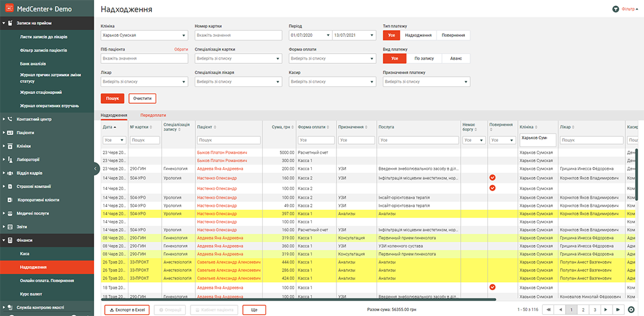
Task: Select Аванс payment kind option
Action: [456, 58]
